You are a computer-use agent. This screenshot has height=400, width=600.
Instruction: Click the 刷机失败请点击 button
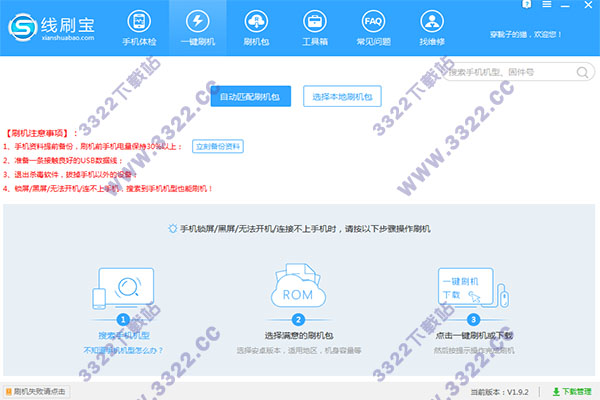click(x=36, y=392)
